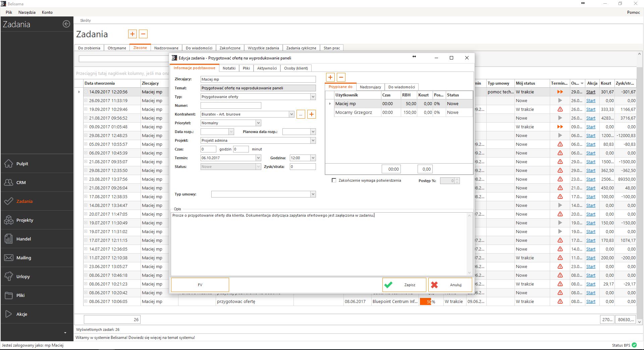644x350 pixels.
Task: Open the Projekty cubes icon
Action: coord(9,220)
